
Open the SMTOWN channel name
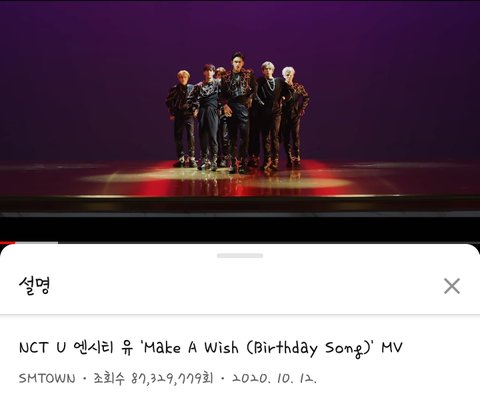(47, 378)
